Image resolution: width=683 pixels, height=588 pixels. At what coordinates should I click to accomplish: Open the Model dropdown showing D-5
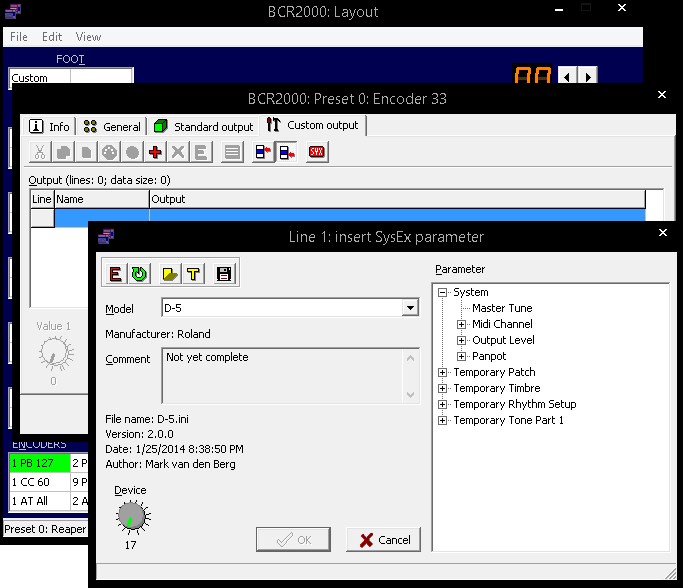click(410, 308)
